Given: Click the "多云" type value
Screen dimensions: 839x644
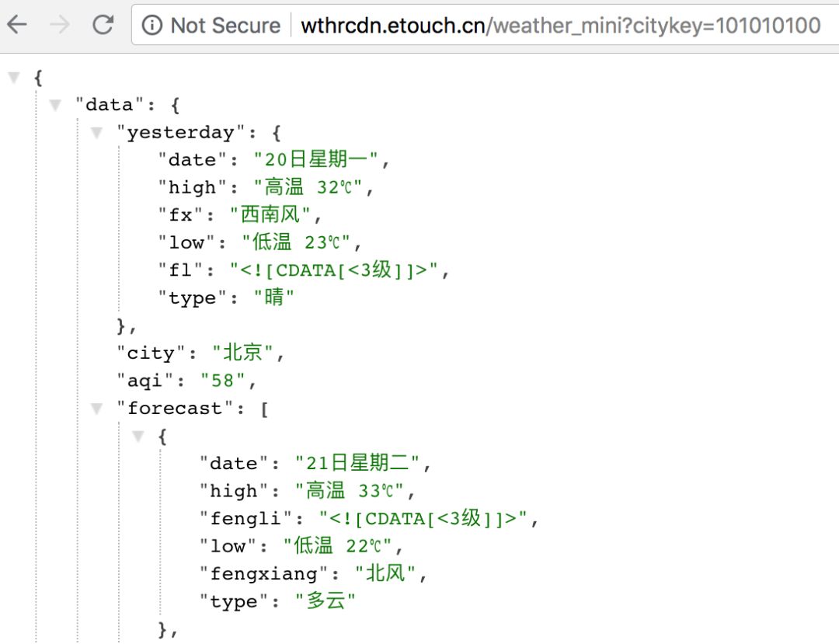Looking at the screenshot, I should (x=326, y=601).
